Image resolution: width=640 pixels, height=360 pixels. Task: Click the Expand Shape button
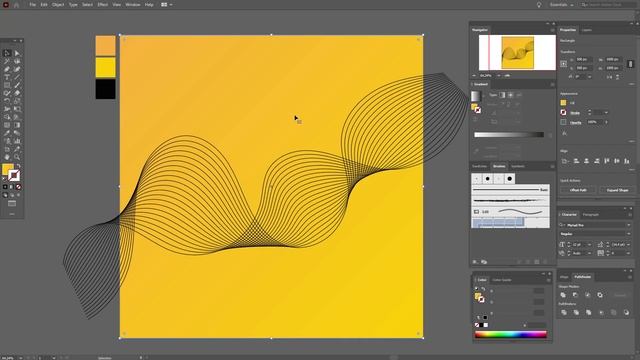pos(617,190)
